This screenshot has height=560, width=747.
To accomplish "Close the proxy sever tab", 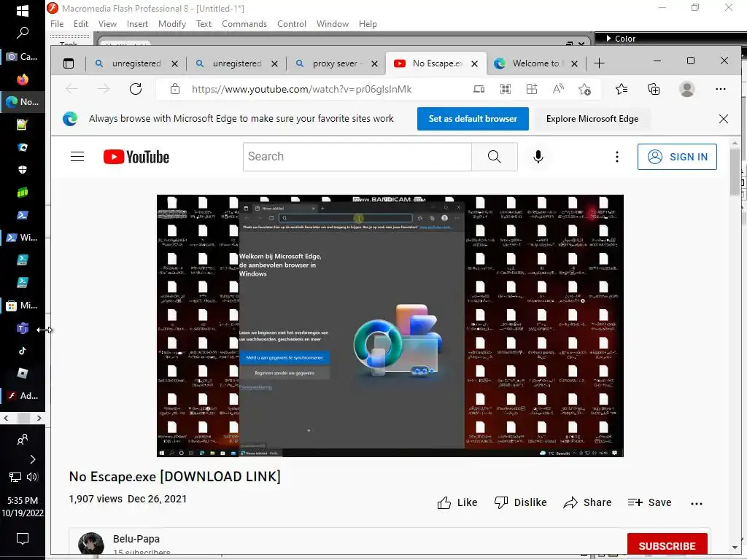I will (x=374, y=63).
